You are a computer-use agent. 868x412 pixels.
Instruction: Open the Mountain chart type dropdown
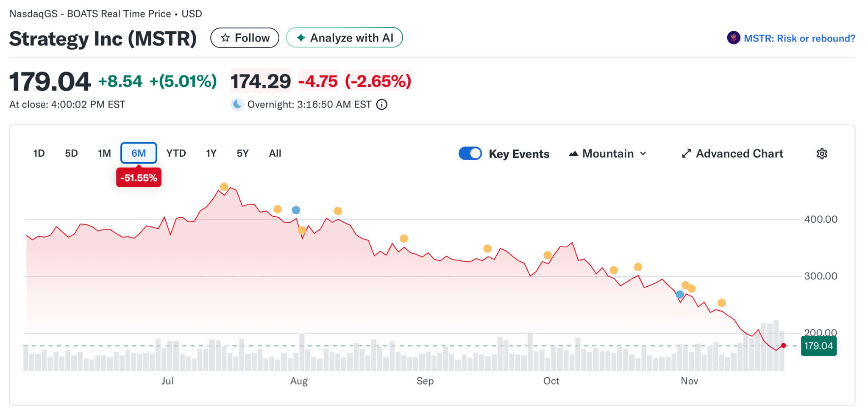[x=608, y=153]
